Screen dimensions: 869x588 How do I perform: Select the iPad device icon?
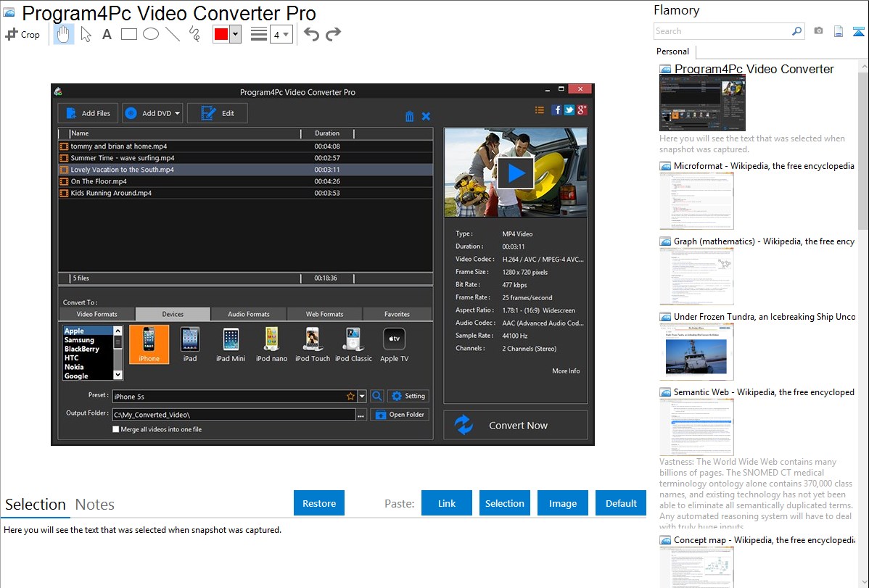[190, 344]
